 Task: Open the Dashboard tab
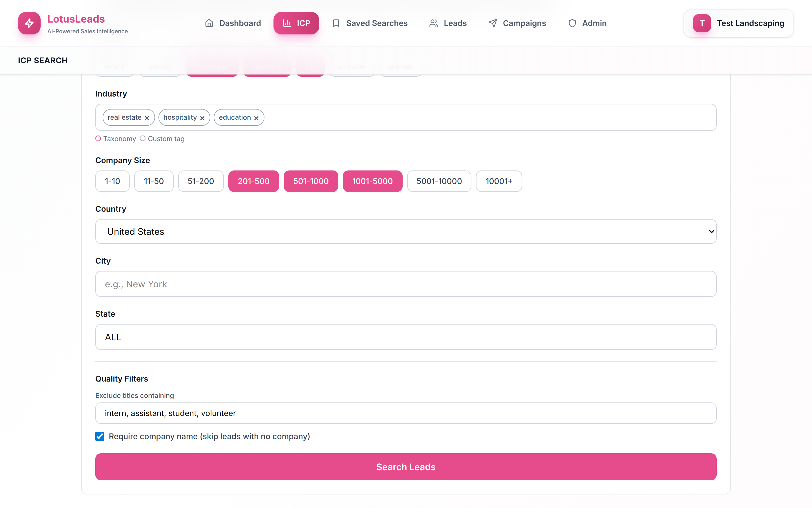233,23
